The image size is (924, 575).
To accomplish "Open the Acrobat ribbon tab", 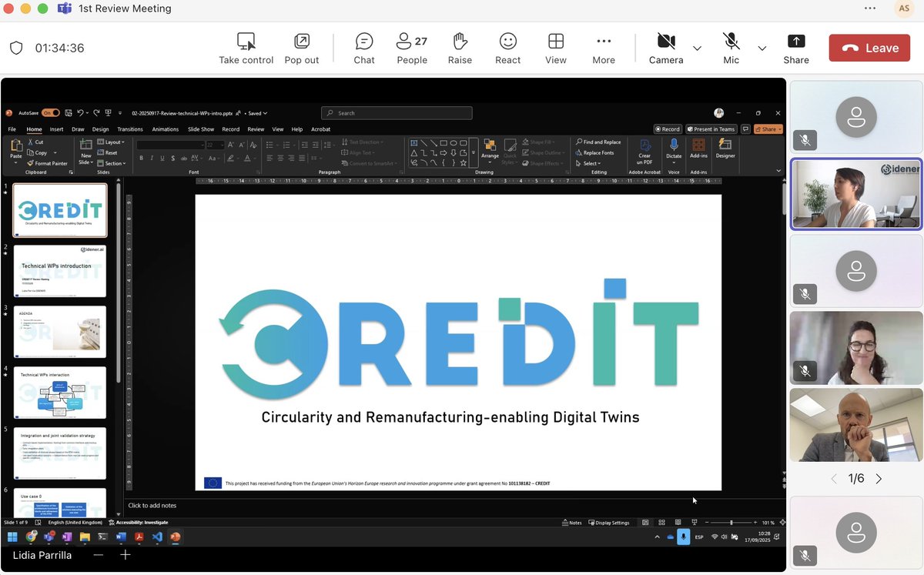I will coord(320,129).
